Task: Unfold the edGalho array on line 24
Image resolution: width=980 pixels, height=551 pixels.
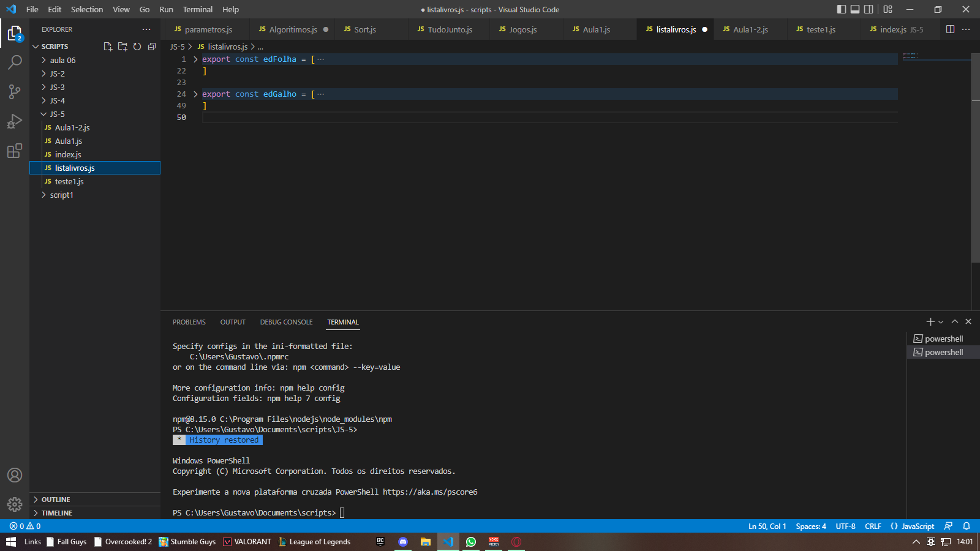Action: coord(195,94)
